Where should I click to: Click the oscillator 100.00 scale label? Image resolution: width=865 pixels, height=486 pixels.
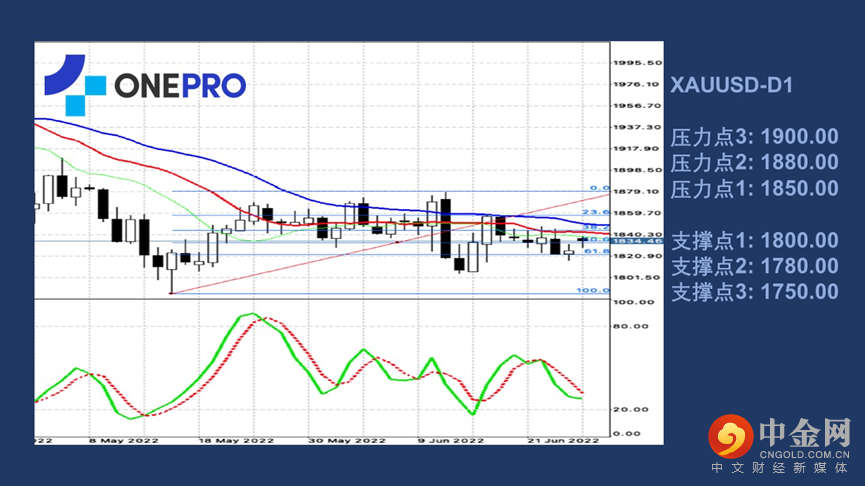(634, 302)
